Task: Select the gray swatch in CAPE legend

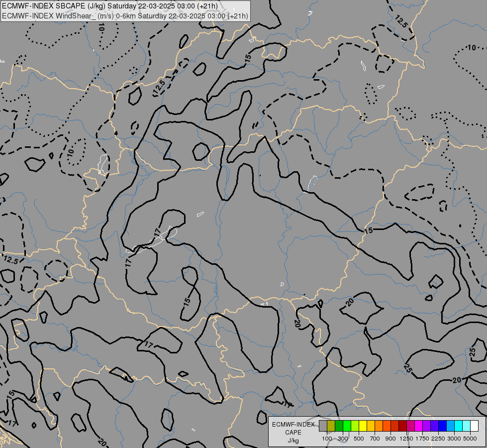Action: (323, 426)
